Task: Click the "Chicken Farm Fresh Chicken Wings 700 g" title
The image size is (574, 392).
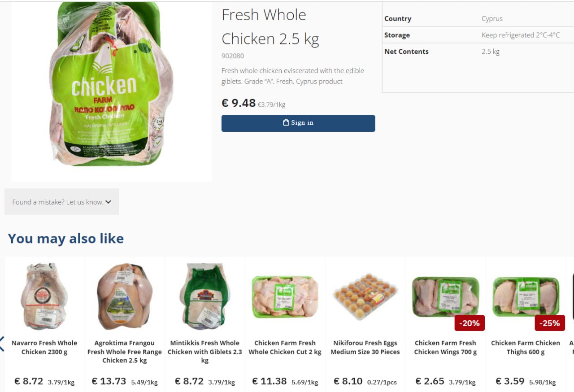Action: click(445, 348)
